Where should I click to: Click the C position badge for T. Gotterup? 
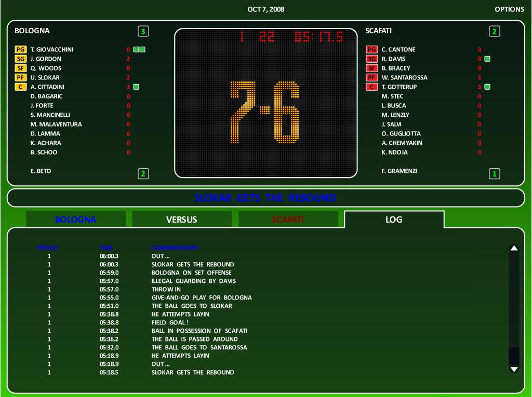(x=372, y=87)
